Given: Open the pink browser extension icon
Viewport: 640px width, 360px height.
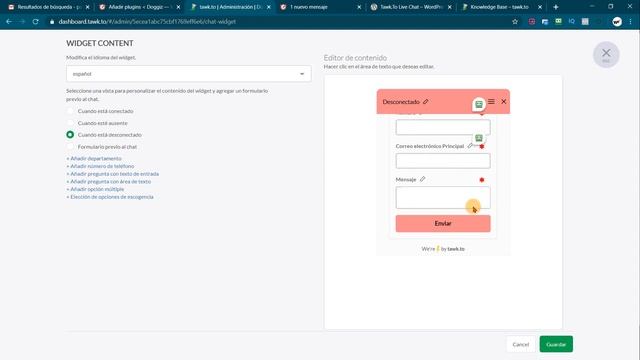Looking at the screenshot, I should coord(531,22).
